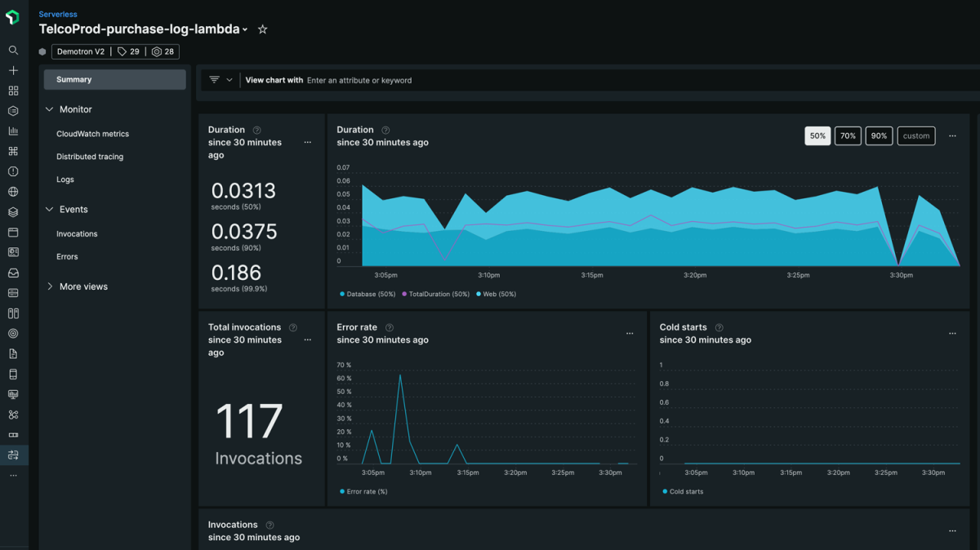Image resolution: width=980 pixels, height=550 pixels.
Task: Click the tags count 29 badge
Action: tap(128, 51)
